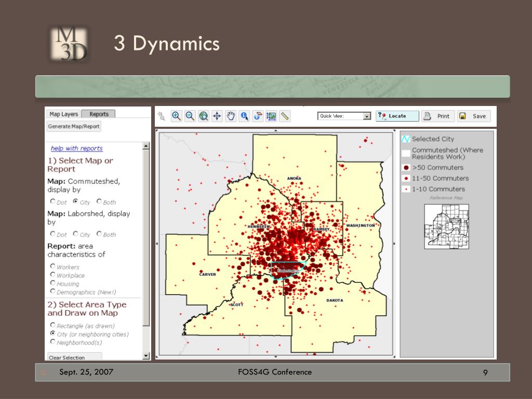Click the map's top pan arrow
Image resolution: width=532 pixels, height=399 pixels.
pyautogui.click(x=275, y=130)
